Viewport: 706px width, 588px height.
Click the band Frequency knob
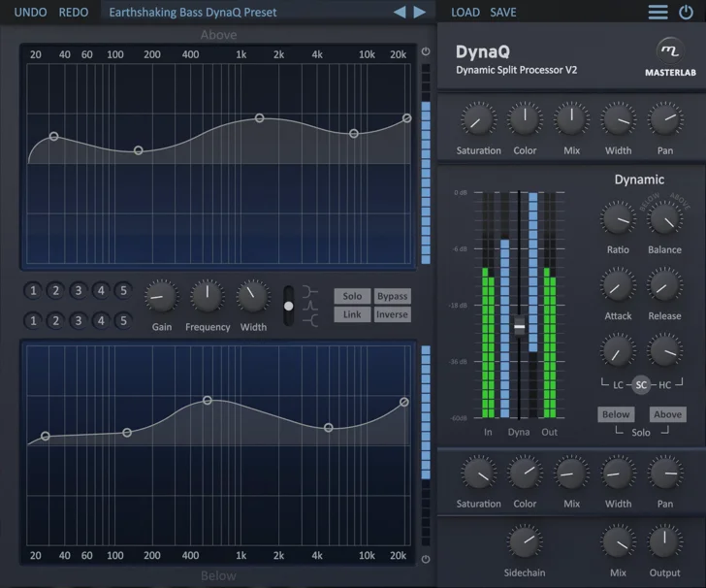[208, 296]
